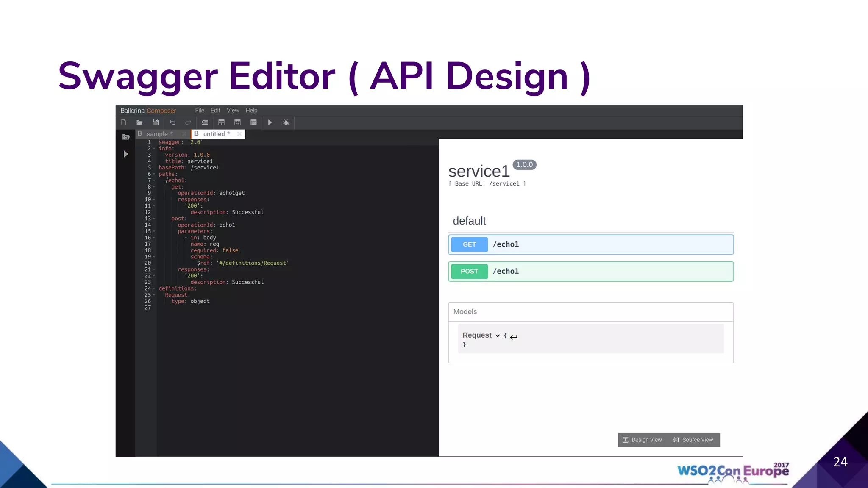This screenshot has height=488, width=868.
Task: Open a file using the folder toolbar icon
Action: (139, 122)
